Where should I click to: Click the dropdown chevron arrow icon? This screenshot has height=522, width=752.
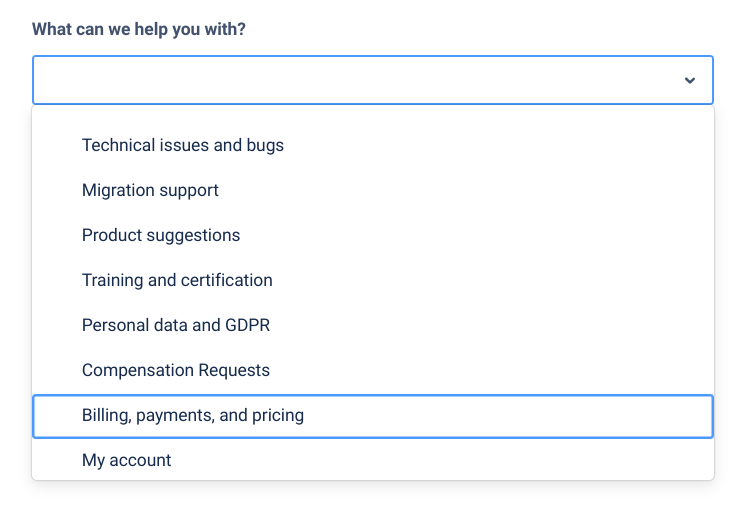[689, 80]
